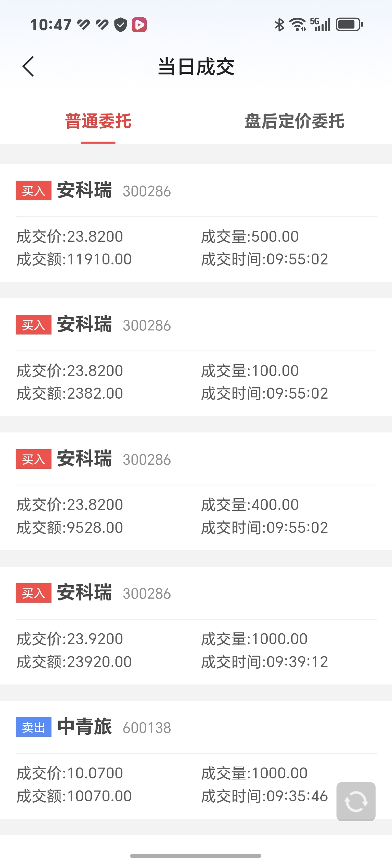This screenshot has height=868, width=392.
Task: Tap the Bluetooth status icon
Action: click(x=279, y=24)
